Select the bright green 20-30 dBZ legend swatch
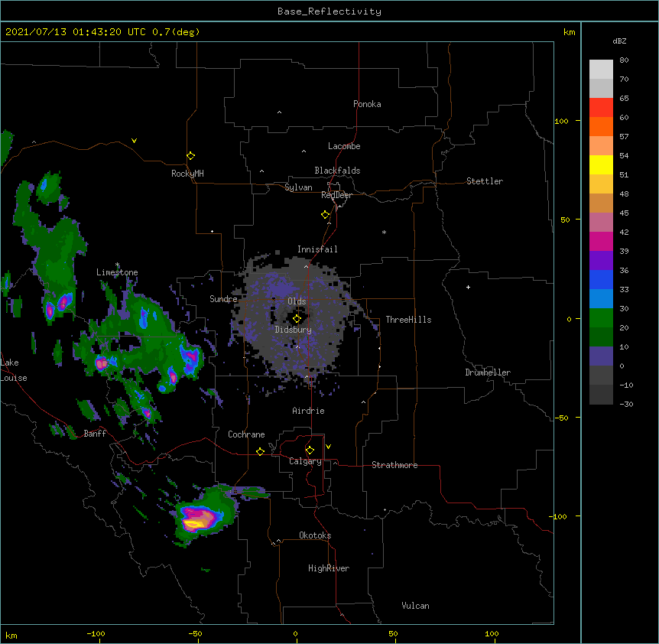Image resolution: width=659 pixels, height=644 pixels. 601,318
